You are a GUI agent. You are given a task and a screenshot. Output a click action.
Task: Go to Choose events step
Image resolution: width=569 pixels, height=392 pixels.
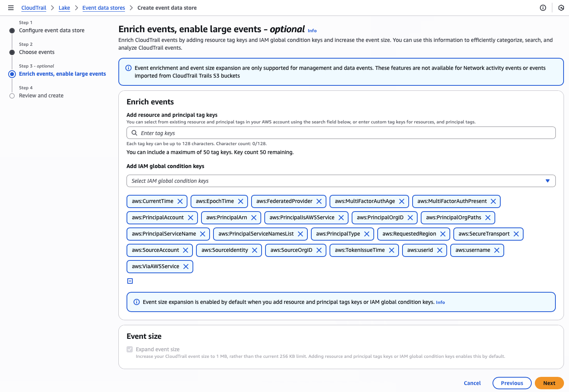coord(37,52)
